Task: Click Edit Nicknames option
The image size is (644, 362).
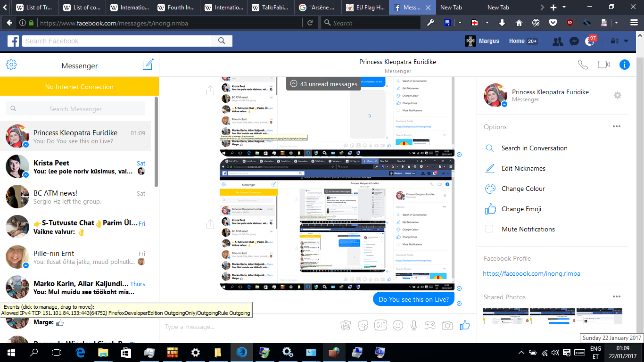Action: coord(523,168)
